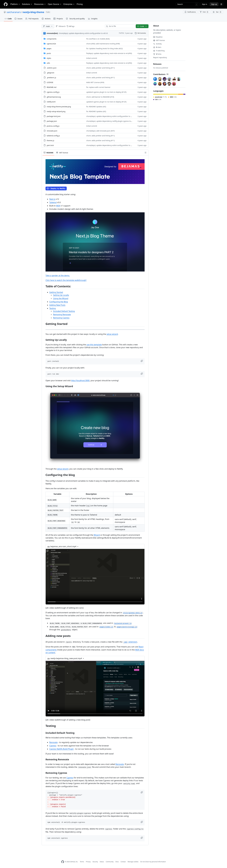This screenshot has height=868, width=227.
Task: Open the README outline menu
Action: coord(145,153)
